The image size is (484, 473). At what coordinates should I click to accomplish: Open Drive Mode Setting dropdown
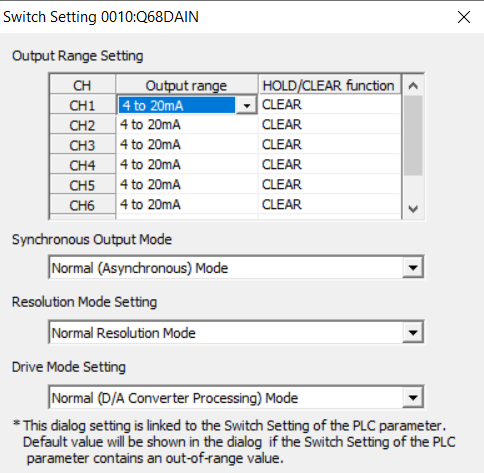click(x=413, y=397)
